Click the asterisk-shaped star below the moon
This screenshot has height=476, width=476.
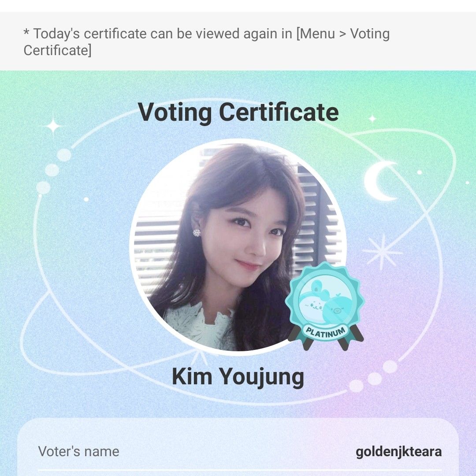point(382,252)
